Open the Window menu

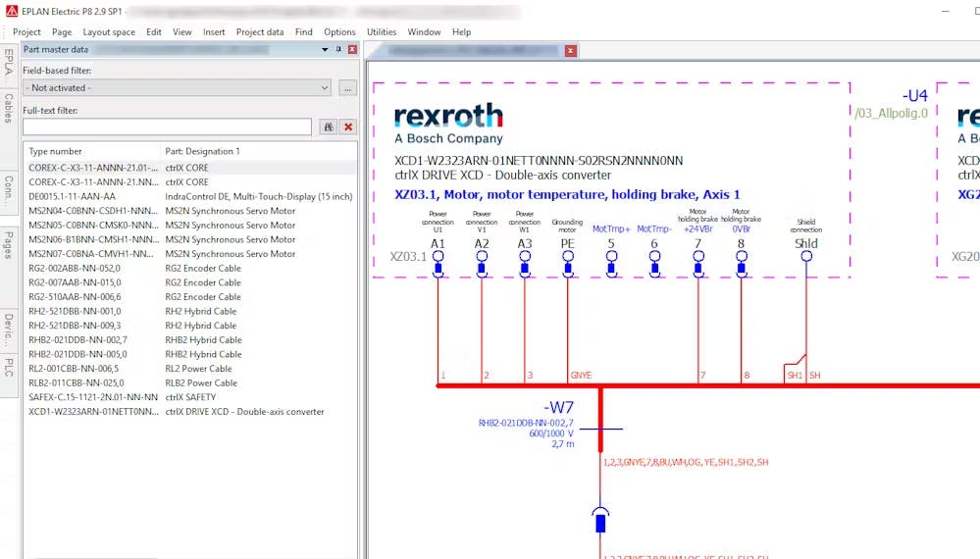click(x=424, y=31)
